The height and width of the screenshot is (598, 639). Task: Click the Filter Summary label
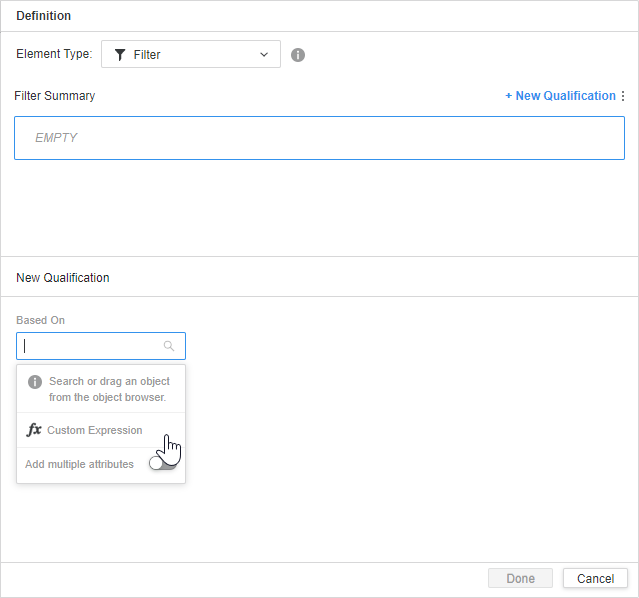click(55, 96)
